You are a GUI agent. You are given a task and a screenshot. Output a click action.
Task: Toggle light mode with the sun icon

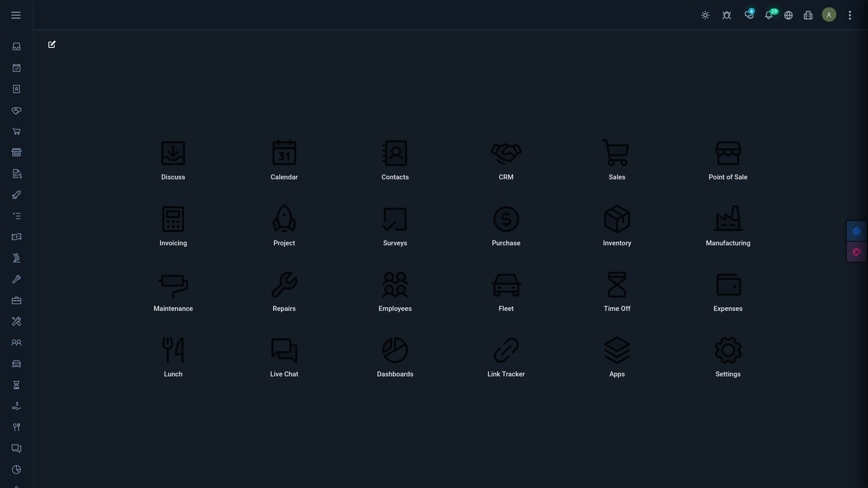[705, 15]
